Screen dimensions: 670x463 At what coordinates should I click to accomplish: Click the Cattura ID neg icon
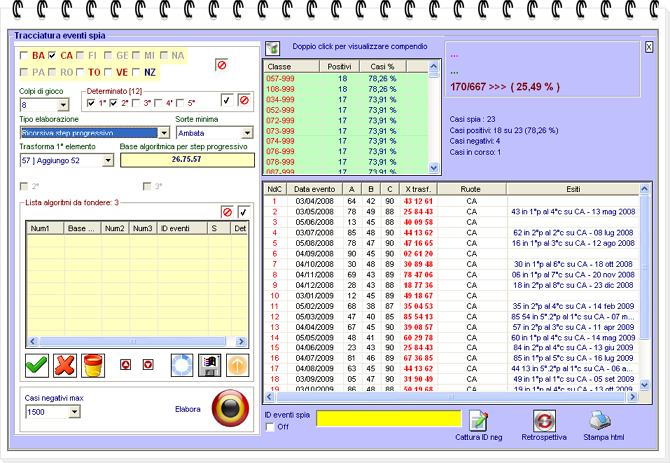(478, 420)
